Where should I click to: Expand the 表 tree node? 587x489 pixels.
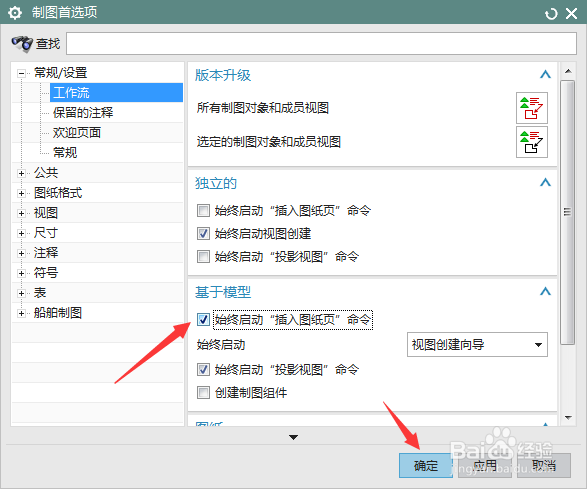[x=21, y=293]
